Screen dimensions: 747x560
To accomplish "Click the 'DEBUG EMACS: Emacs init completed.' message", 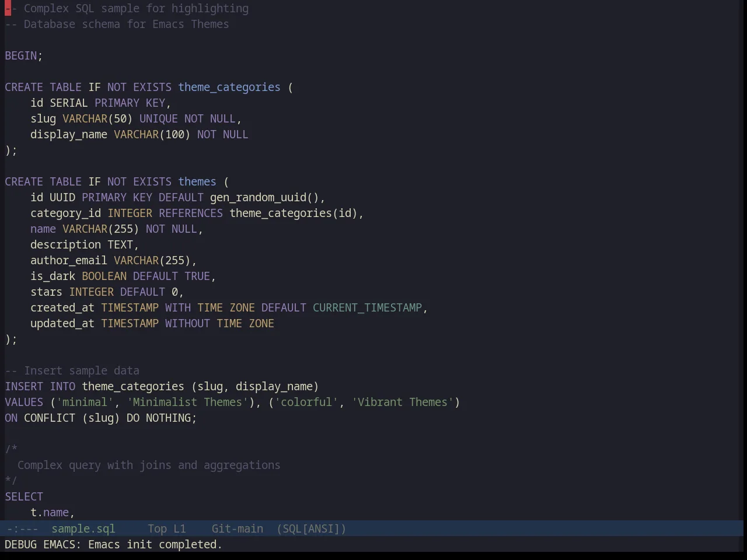I will point(113,544).
